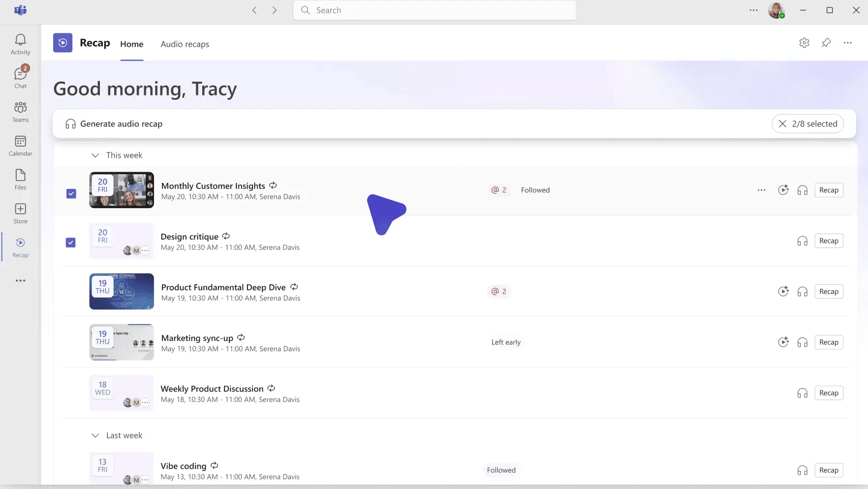Go back with the back arrow
The image size is (868, 489).
254,10
